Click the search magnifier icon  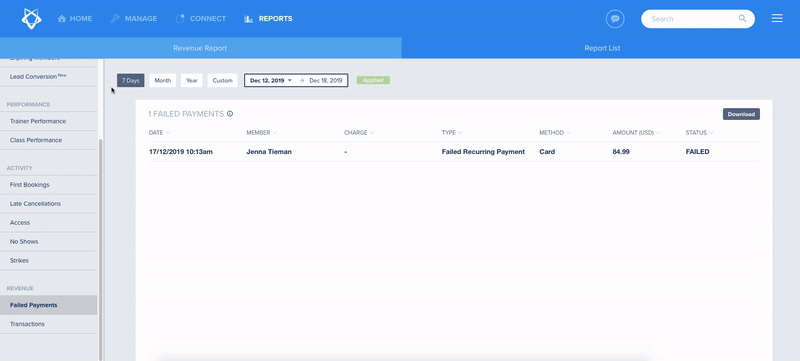742,19
